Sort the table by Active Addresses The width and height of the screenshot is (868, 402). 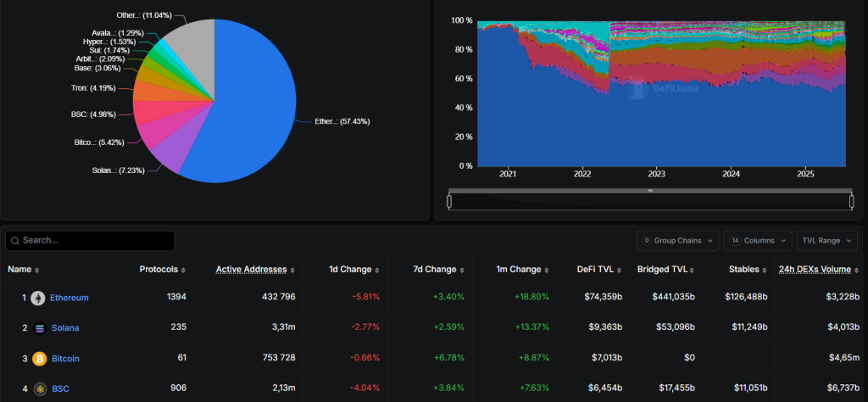292,270
